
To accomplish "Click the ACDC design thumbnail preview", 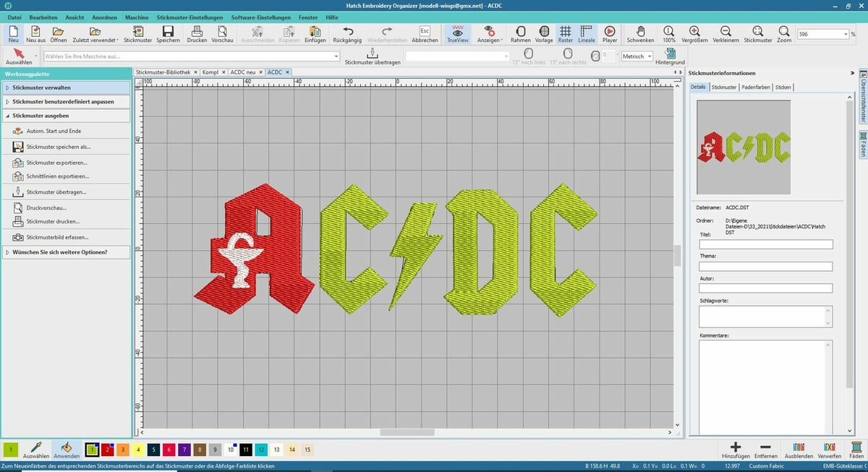I will [x=744, y=147].
